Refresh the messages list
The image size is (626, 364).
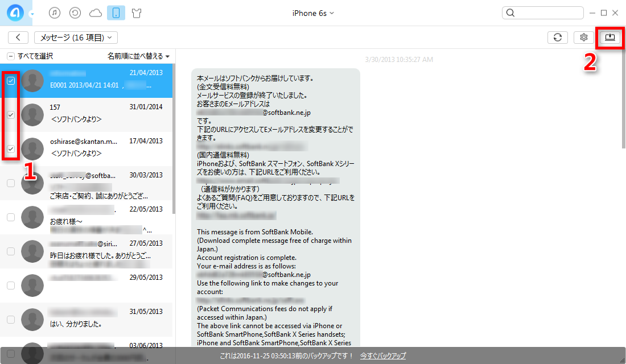pos(558,38)
